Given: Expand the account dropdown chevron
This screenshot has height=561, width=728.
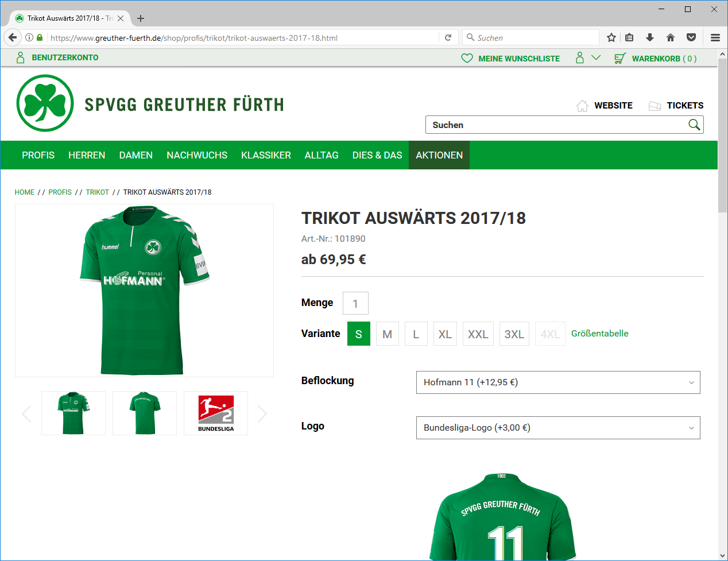Looking at the screenshot, I should click(x=596, y=57).
